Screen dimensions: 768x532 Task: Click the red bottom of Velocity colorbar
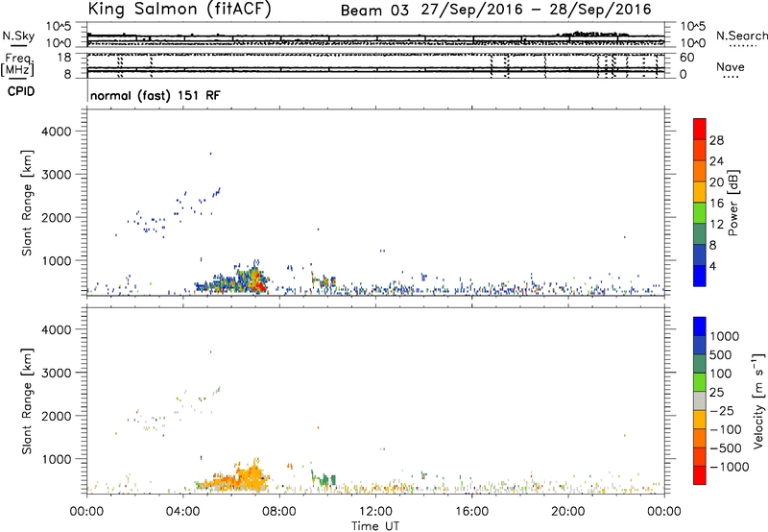[700, 476]
